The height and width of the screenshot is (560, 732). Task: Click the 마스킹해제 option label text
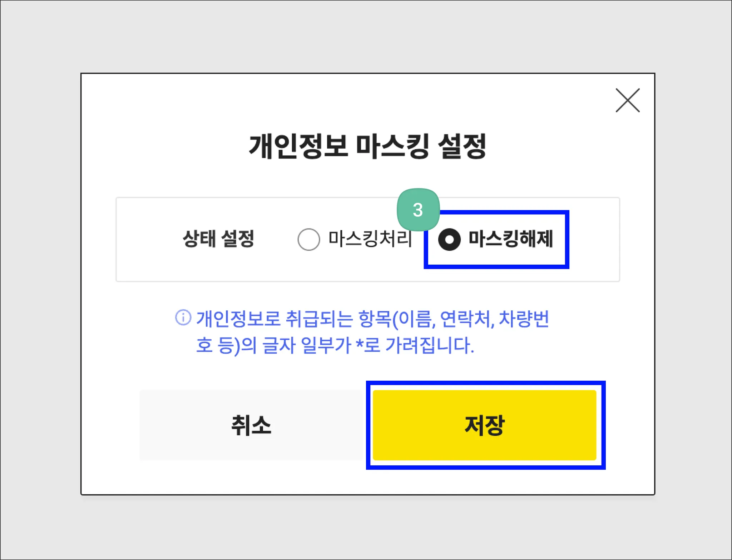pyautogui.click(x=510, y=239)
